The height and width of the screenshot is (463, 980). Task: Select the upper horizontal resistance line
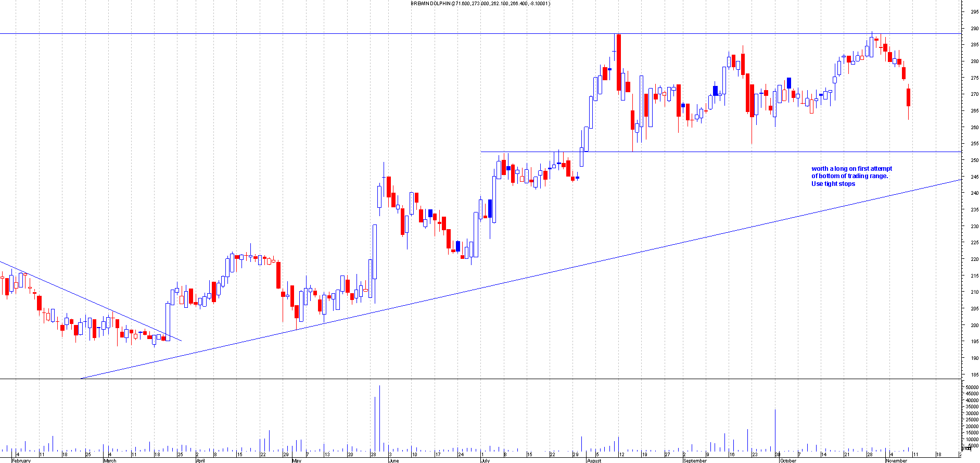[312, 34]
